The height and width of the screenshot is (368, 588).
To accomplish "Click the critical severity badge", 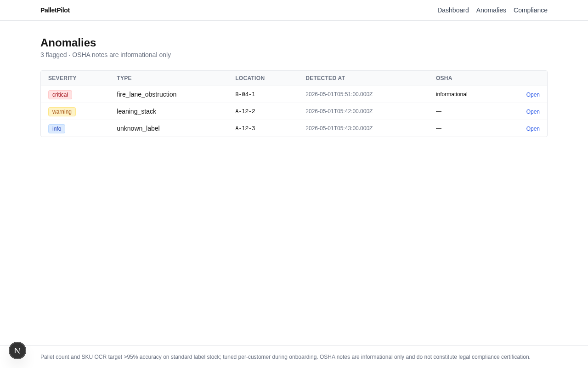I will [60, 95].
